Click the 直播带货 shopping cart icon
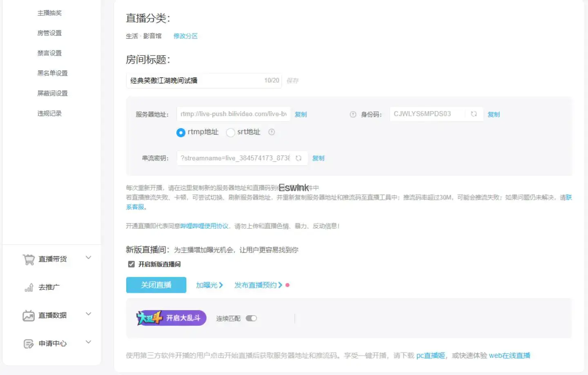Image resolution: width=588 pixels, height=375 pixels. (x=29, y=259)
